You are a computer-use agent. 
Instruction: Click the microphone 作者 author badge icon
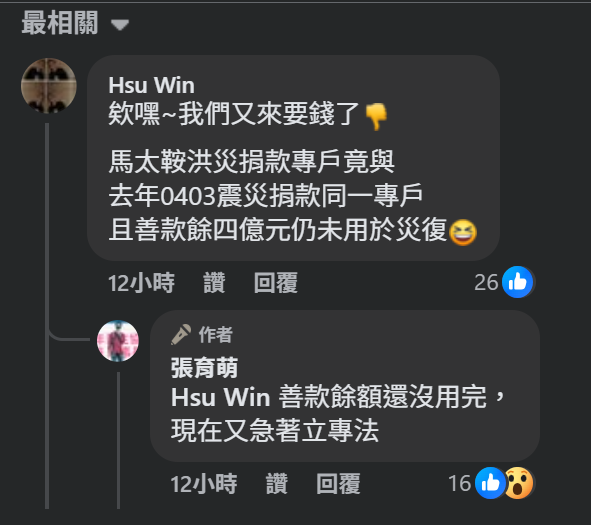181,334
